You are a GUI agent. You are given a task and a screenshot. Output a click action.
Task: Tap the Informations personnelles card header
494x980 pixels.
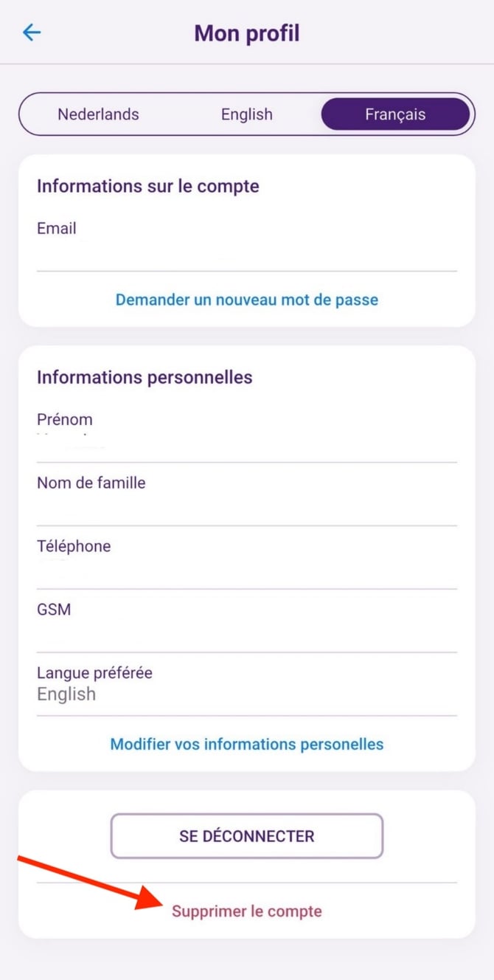pyautogui.click(x=146, y=377)
